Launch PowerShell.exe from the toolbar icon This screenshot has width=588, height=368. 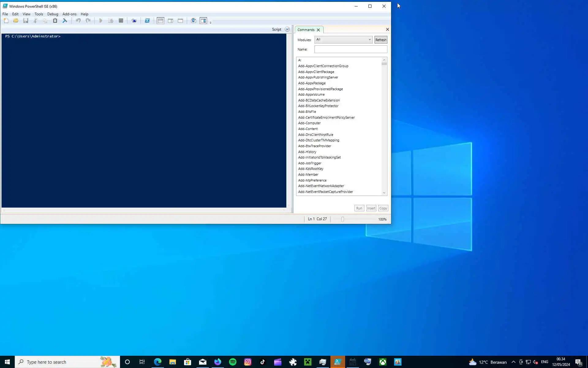pos(147,21)
